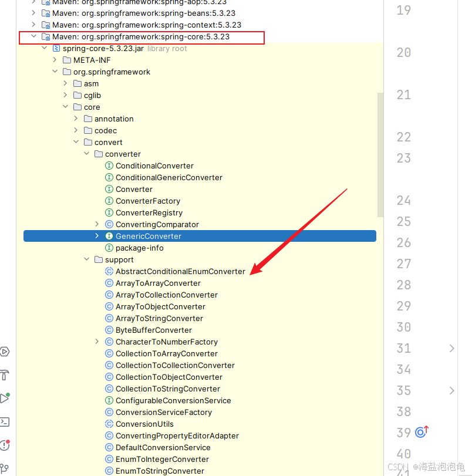472x476 pixels.
Task: Click the gutter navigation icon on line 39
Action: 421,432
